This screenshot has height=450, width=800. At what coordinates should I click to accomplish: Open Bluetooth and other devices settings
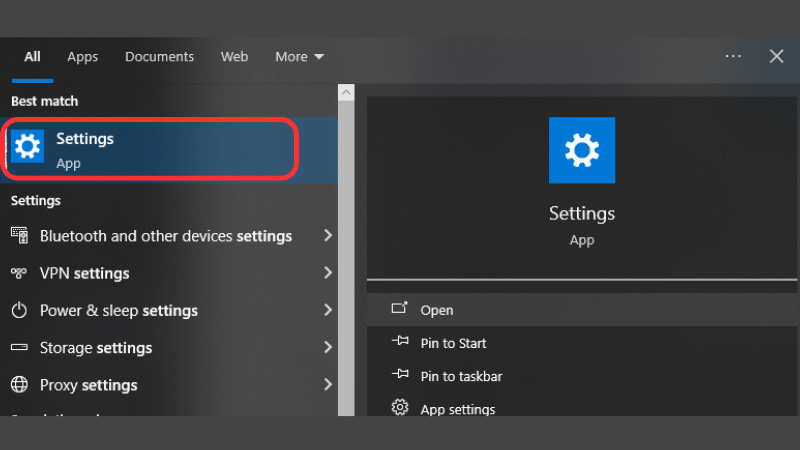point(169,236)
